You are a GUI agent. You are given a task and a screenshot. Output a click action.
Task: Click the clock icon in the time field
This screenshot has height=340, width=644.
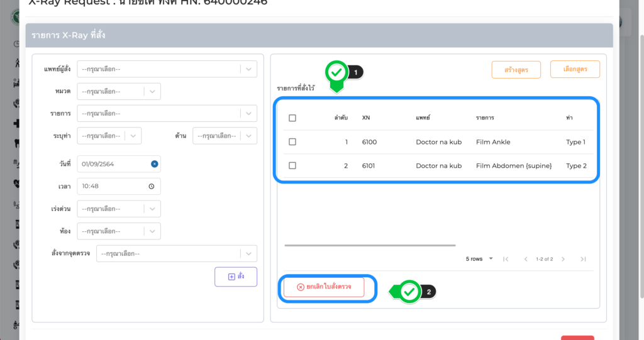click(x=151, y=187)
